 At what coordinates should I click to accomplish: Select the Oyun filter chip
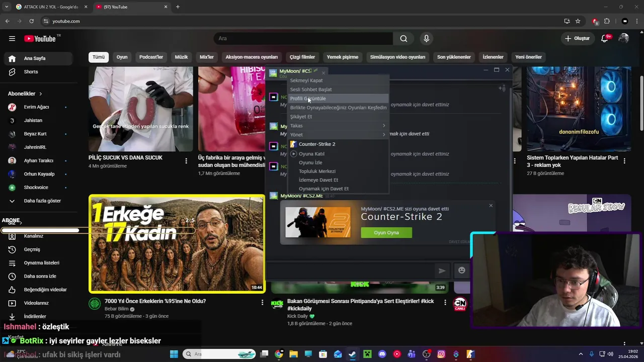coord(122,57)
